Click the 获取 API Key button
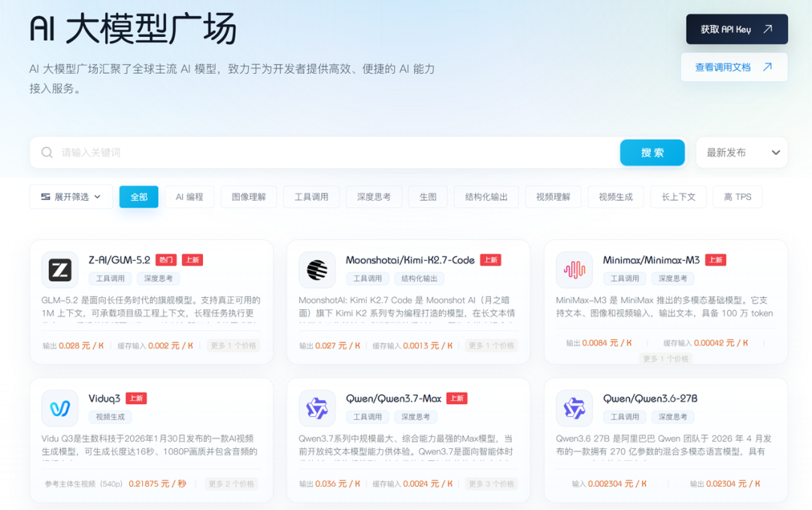The image size is (812, 510). click(737, 29)
